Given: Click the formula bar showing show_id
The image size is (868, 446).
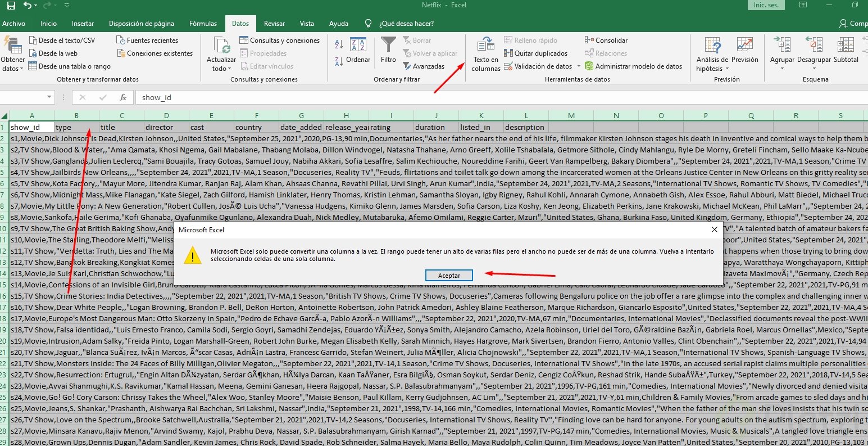Looking at the screenshot, I should [x=501, y=97].
